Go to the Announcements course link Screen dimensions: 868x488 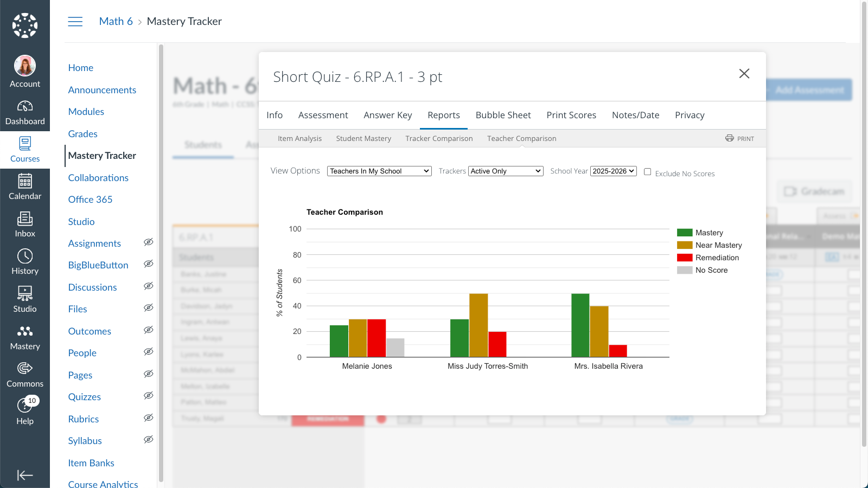pos(102,90)
